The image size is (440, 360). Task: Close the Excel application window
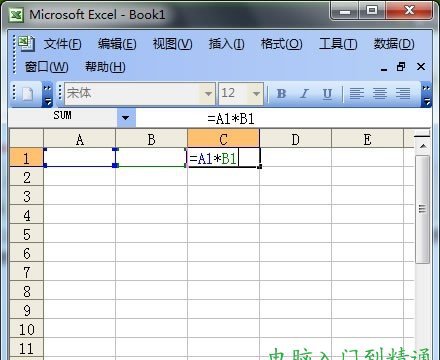tap(409, 11)
